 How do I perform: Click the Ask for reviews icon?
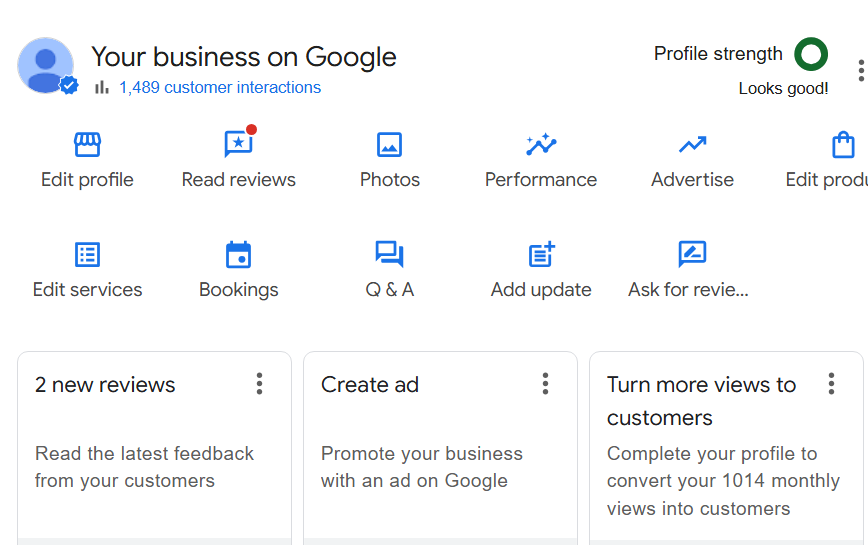point(692,255)
